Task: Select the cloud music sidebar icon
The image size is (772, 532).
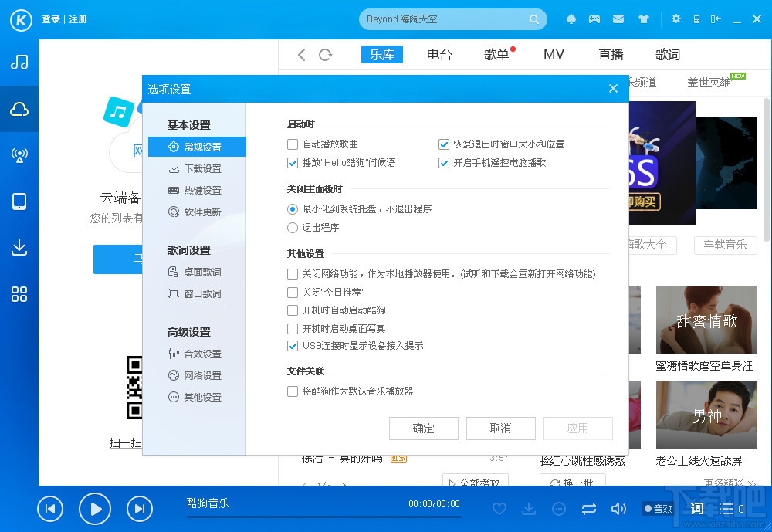Action: click(x=19, y=107)
